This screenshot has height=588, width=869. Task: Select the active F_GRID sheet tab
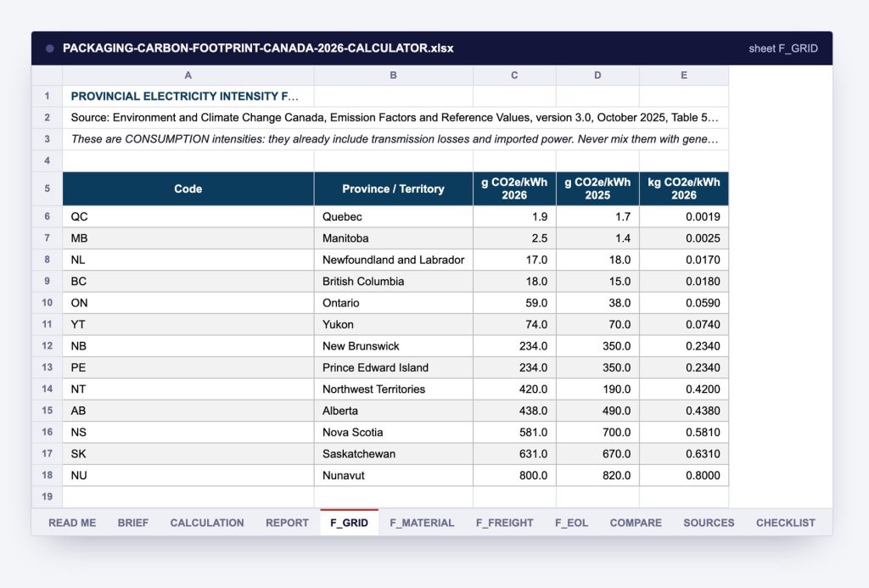click(349, 523)
